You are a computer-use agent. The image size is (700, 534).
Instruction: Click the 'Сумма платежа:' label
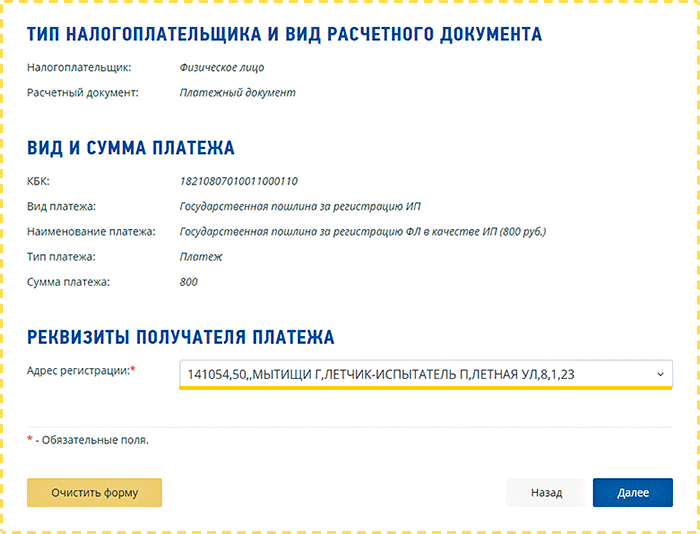tap(68, 282)
